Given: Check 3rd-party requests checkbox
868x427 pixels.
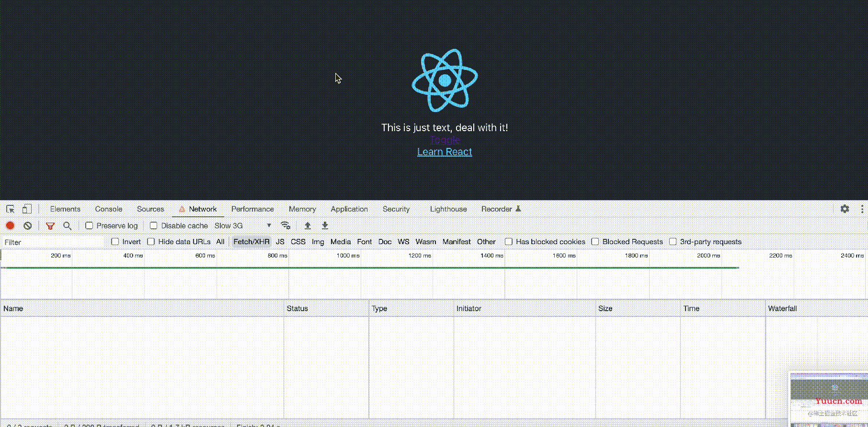Looking at the screenshot, I should click(x=673, y=242).
